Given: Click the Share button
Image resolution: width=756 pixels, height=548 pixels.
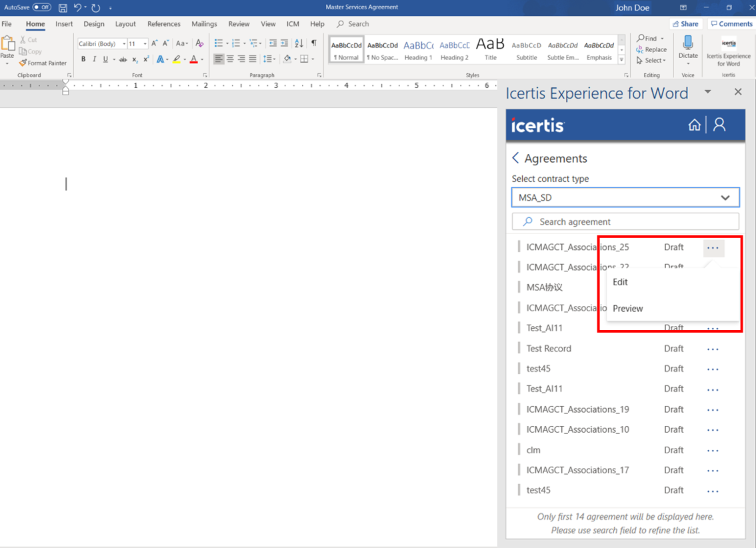Looking at the screenshot, I should (685, 23).
